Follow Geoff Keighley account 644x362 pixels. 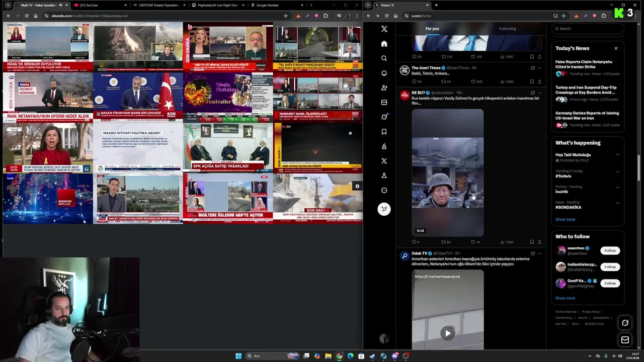(610, 283)
